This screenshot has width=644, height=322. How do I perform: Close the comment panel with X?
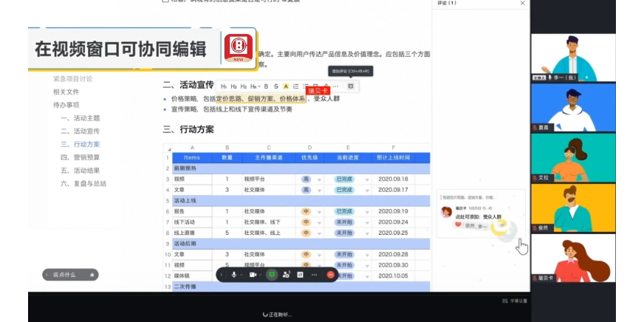tap(523, 4)
